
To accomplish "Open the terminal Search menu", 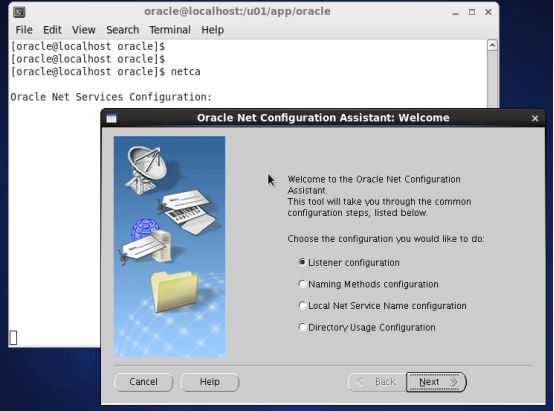I will pos(123,30).
